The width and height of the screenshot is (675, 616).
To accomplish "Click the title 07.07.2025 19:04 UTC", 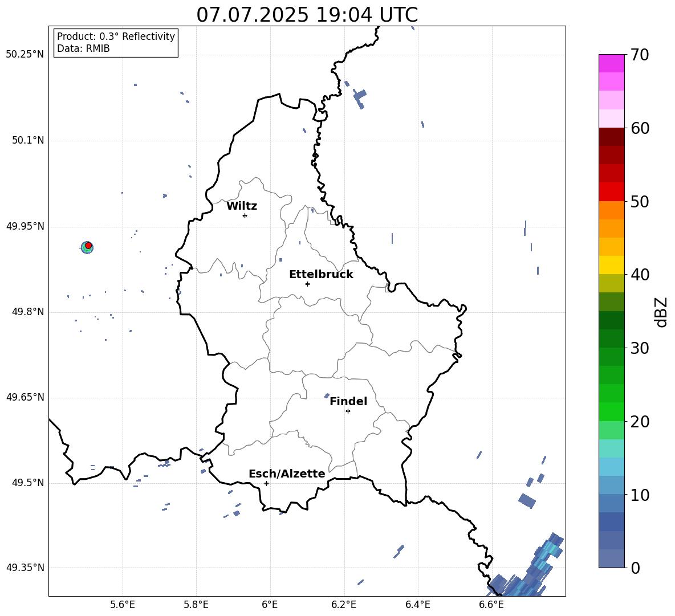I will click(307, 15).
